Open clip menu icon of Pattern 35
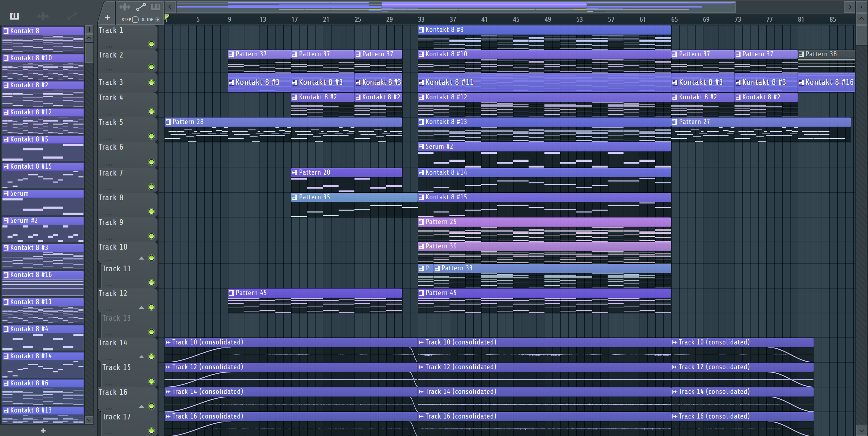This screenshot has height=436, width=868. 295,197
